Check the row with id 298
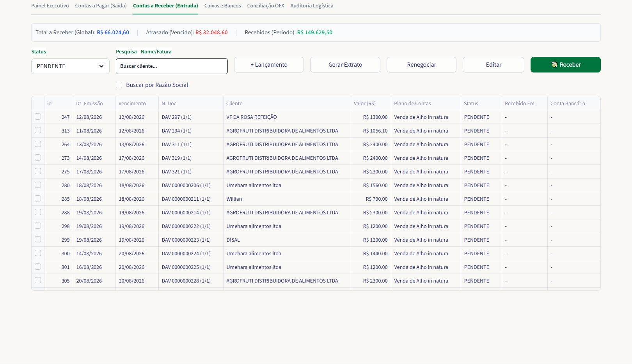This screenshot has height=364, width=632. click(38, 226)
